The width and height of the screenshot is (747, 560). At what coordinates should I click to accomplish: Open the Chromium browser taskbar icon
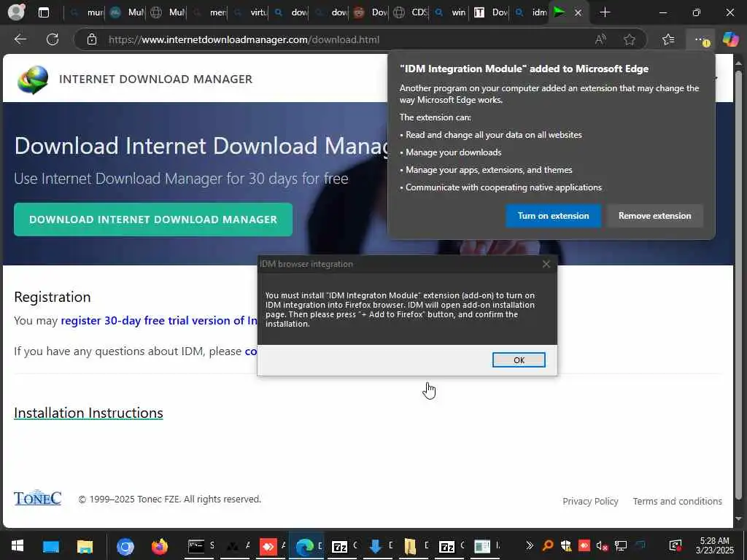tap(125, 546)
